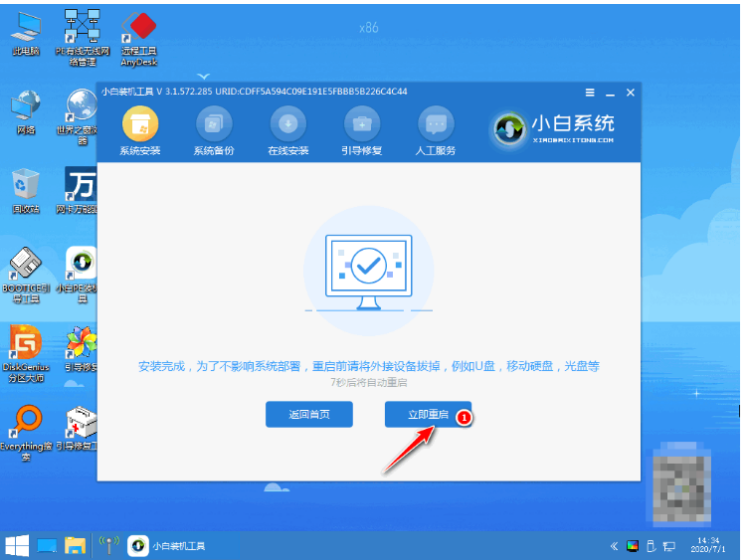Select the 系统备份 icon
Viewport: 742px width, 560px height.
click(214, 124)
